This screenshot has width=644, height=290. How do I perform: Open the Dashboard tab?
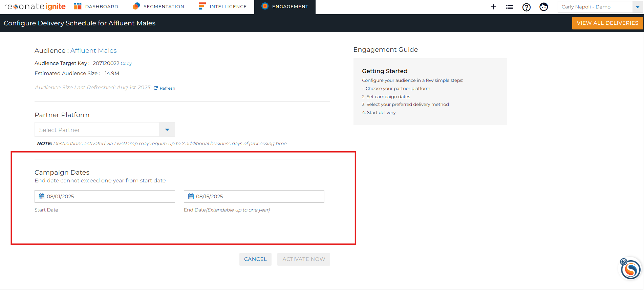tap(96, 6)
